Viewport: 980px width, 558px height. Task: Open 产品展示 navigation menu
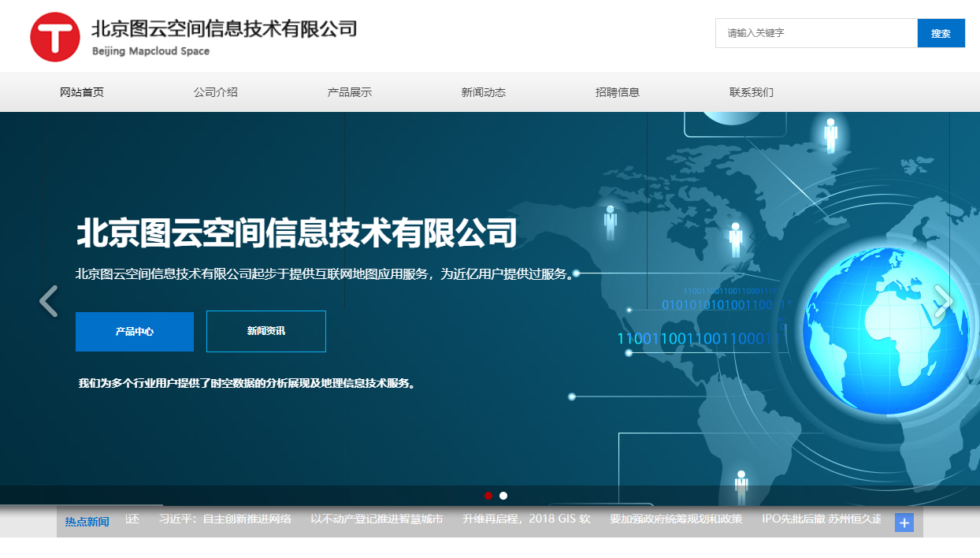pyautogui.click(x=350, y=92)
